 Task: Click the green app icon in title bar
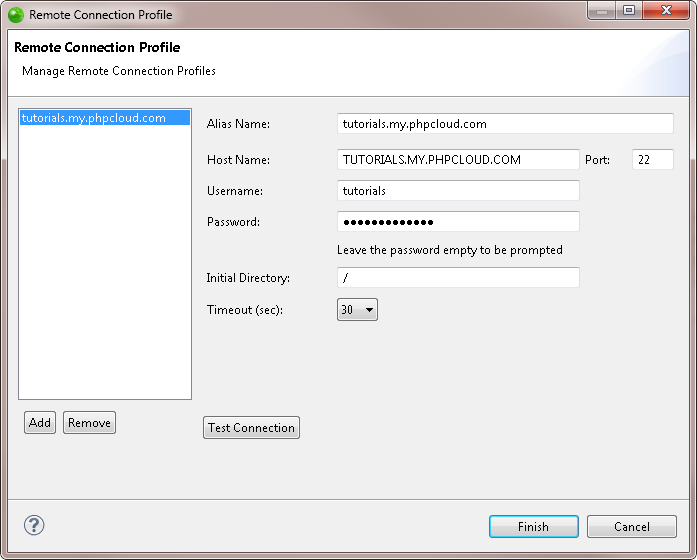(x=16, y=15)
